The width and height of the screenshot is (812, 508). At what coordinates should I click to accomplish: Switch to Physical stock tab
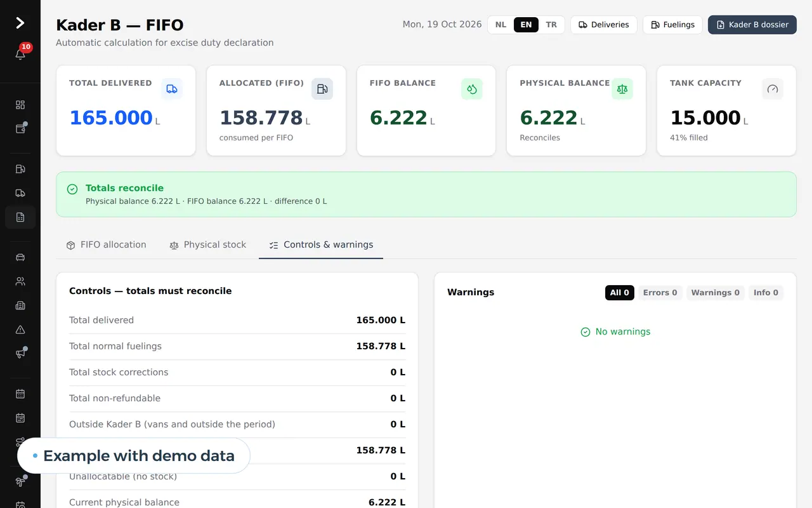tap(208, 245)
